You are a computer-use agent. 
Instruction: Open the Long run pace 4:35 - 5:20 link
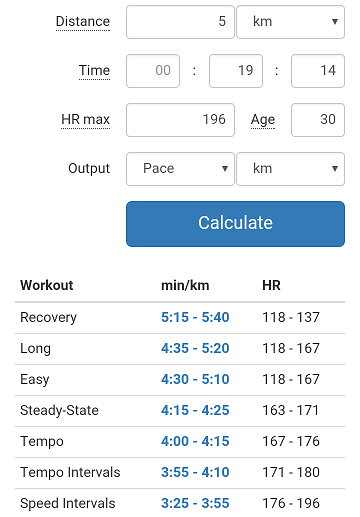[x=195, y=348]
